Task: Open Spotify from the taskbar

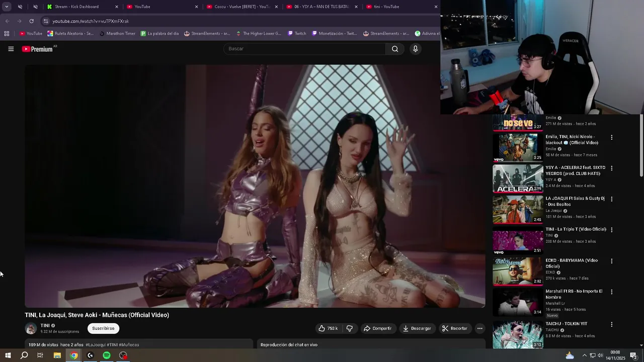Action: click(107, 355)
